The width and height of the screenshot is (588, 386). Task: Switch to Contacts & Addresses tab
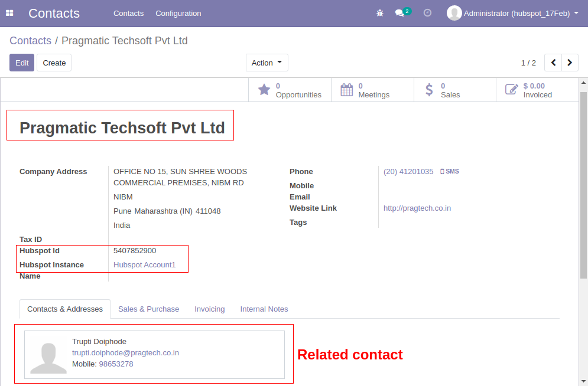pyautogui.click(x=65, y=309)
